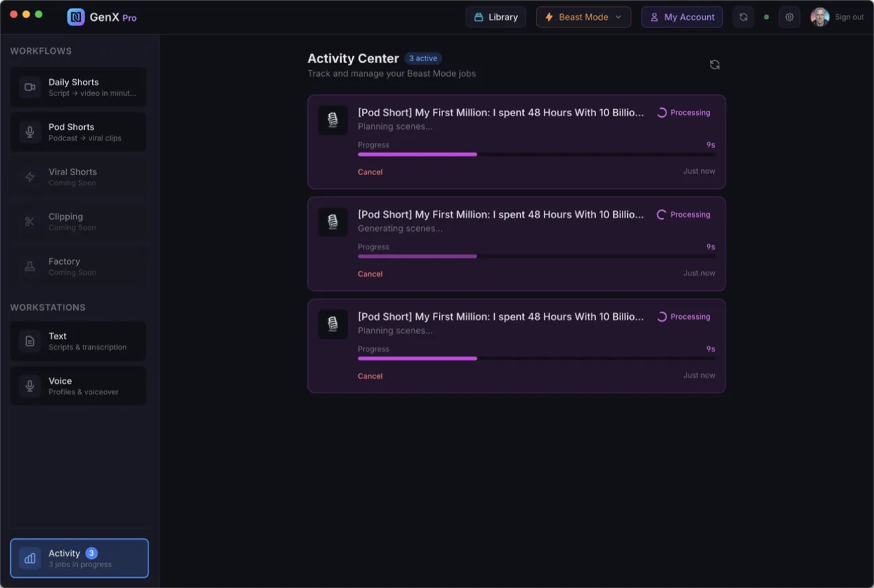Cancel the Generating scenes job
874x588 pixels.
(x=370, y=274)
